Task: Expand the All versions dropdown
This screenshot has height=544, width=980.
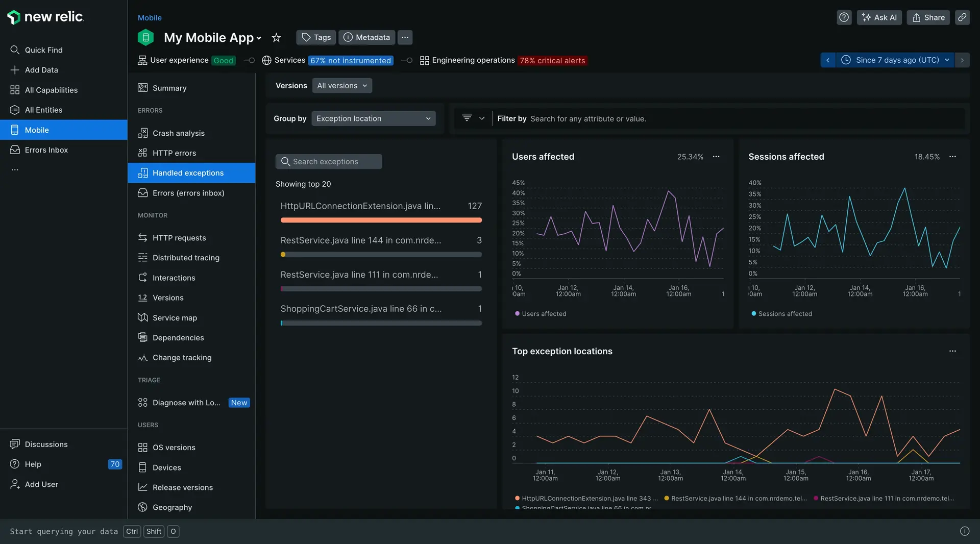Action: click(342, 86)
